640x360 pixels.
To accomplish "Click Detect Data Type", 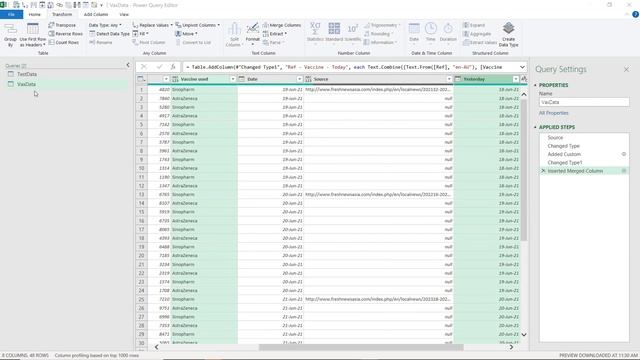I will 109,34.
